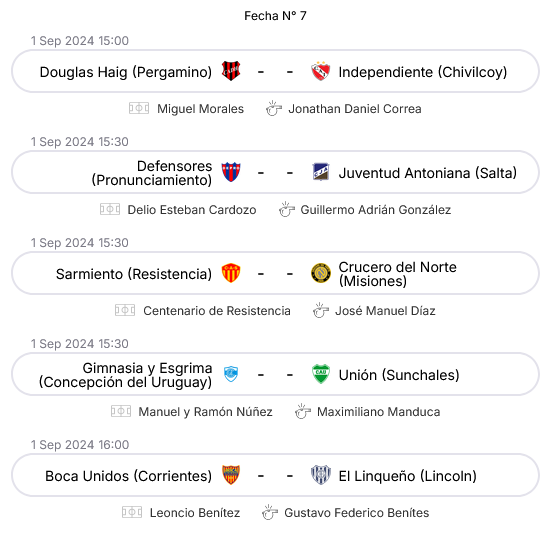Select referee José Manuel Díaz
Screen dimensions: 546x536
(x=385, y=311)
